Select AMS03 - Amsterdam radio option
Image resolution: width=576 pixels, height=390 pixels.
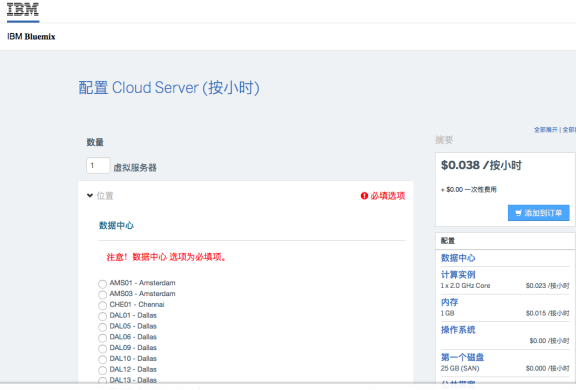[x=102, y=295]
